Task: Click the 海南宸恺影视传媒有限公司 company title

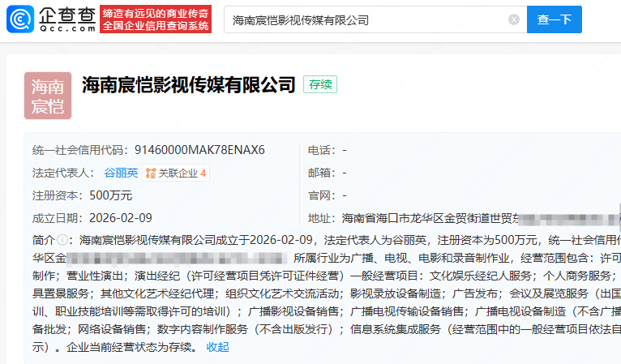Action: (x=189, y=84)
